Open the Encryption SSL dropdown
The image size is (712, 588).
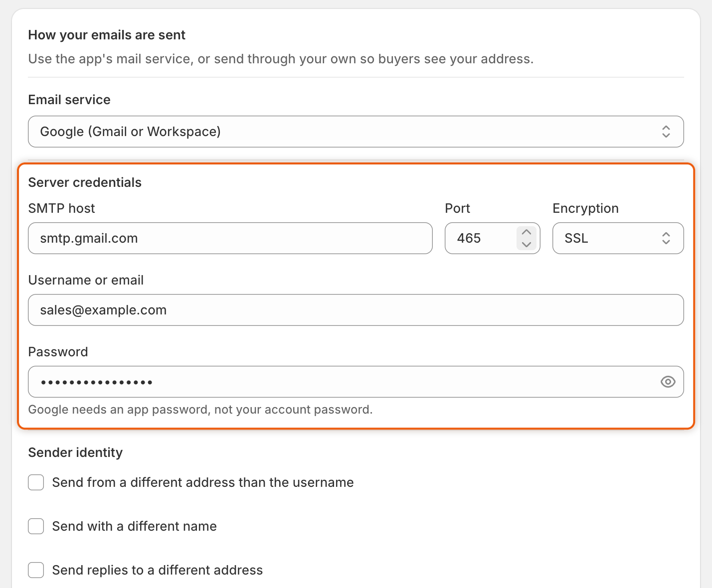click(618, 238)
